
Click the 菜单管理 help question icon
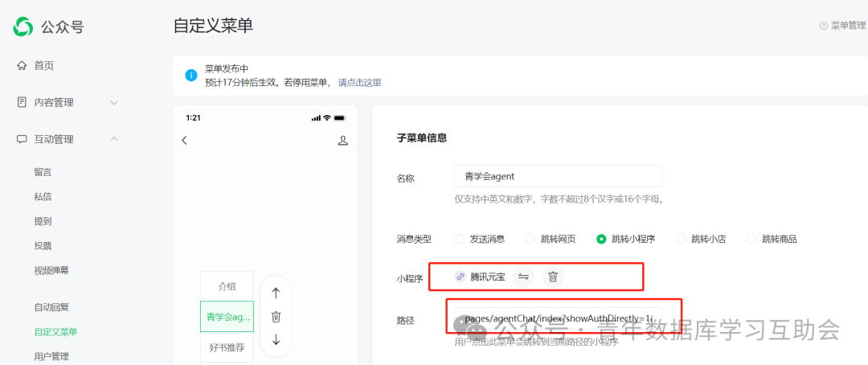(x=823, y=26)
